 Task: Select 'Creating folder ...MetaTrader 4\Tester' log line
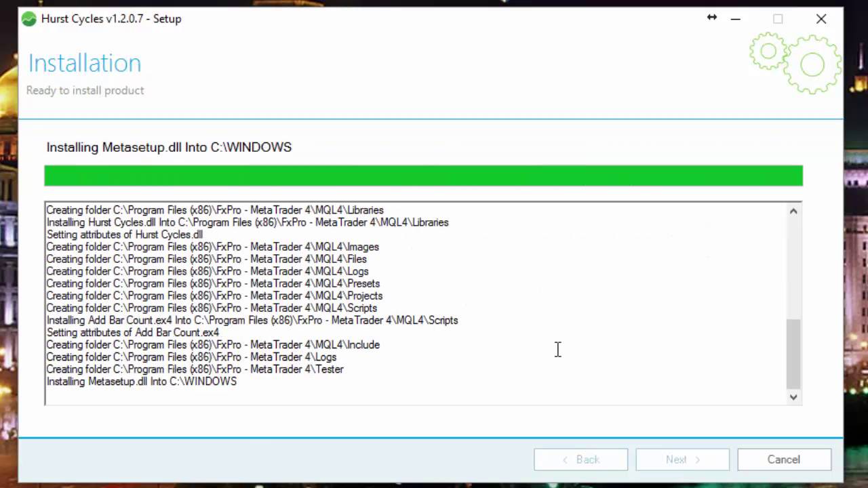tap(195, 369)
